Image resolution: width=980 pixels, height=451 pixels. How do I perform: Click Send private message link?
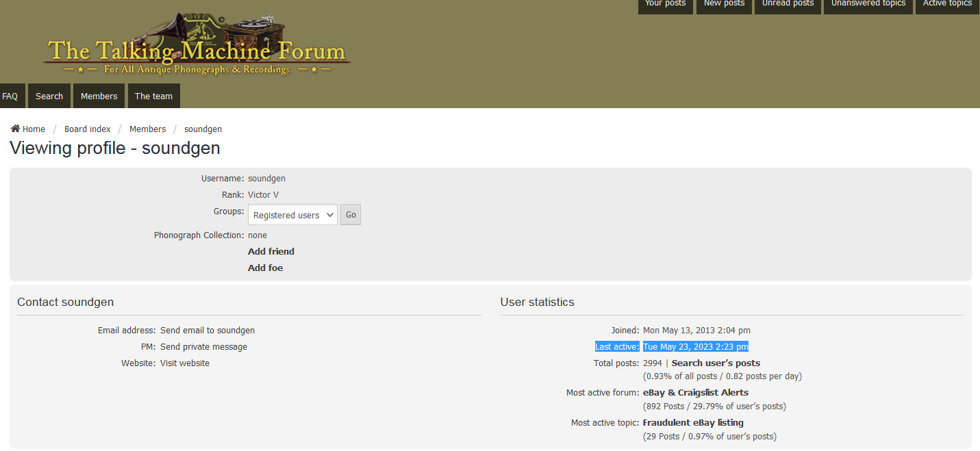pos(203,347)
